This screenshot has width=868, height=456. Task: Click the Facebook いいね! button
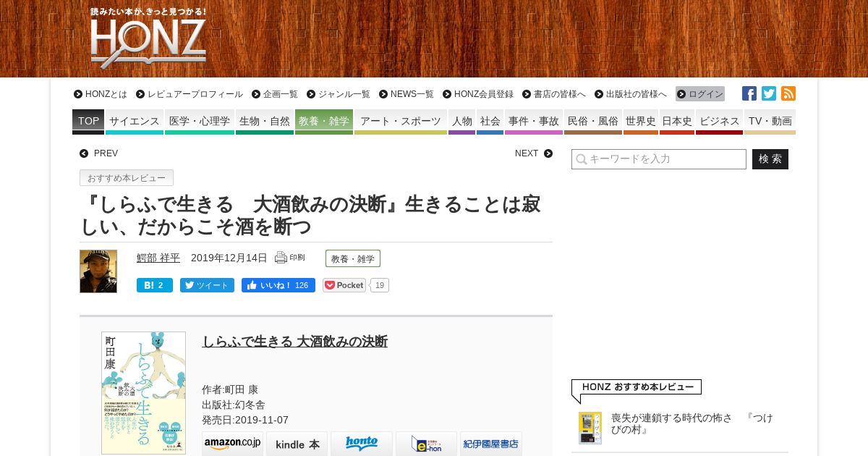[278, 285]
